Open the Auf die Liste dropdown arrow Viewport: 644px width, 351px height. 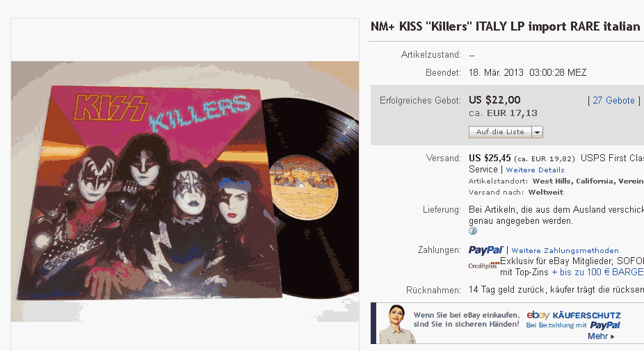coord(537,132)
